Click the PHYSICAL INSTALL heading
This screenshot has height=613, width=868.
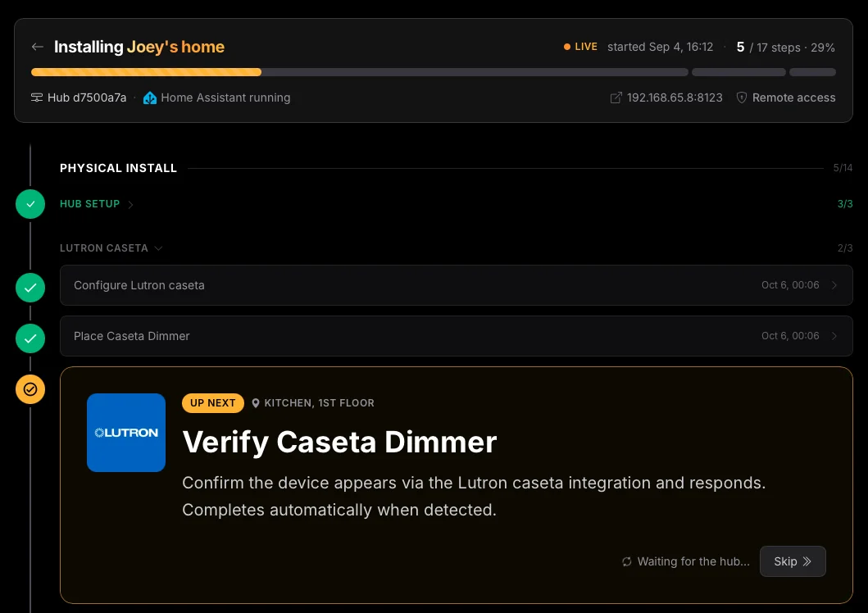click(x=119, y=168)
